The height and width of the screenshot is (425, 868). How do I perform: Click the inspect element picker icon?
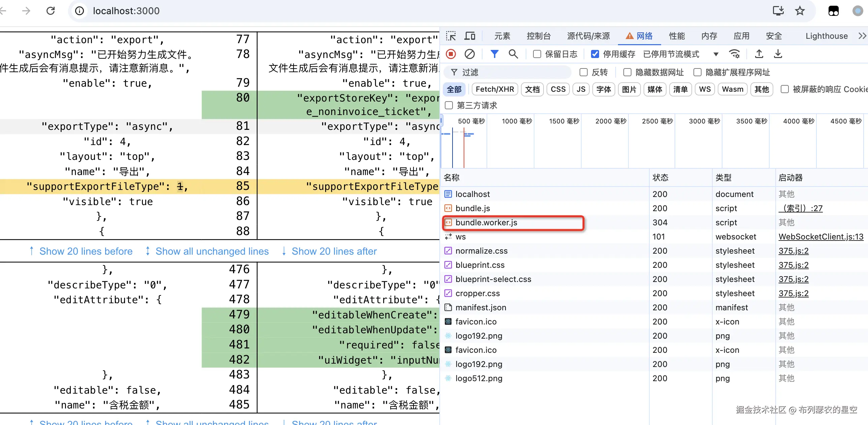[x=451, y=36]
